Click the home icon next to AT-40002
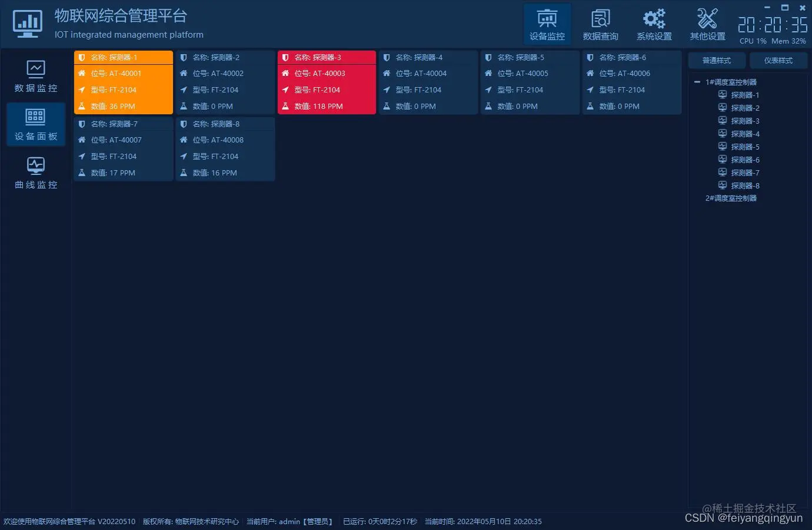Screen dimensions: 812x530 tap(184, 74)
